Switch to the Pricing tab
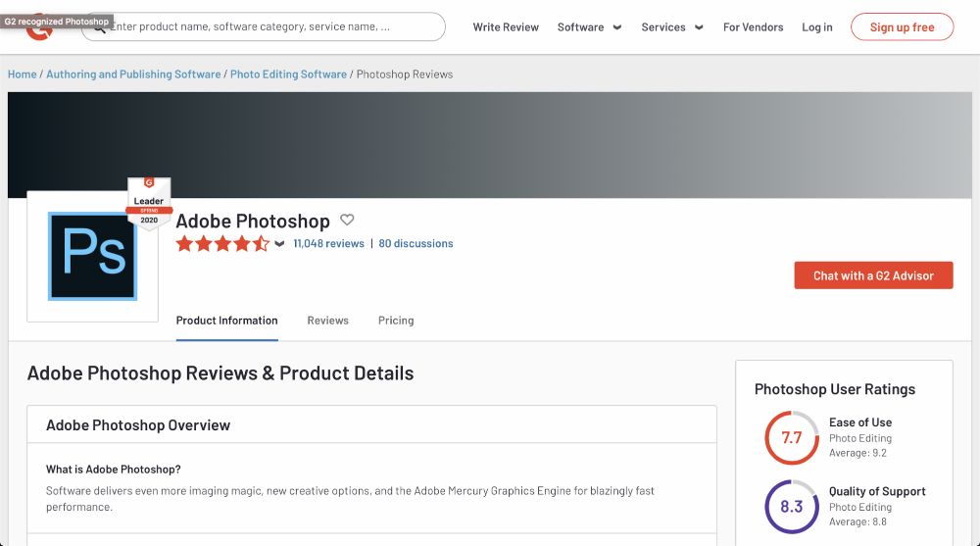 [x=396, y=321]
